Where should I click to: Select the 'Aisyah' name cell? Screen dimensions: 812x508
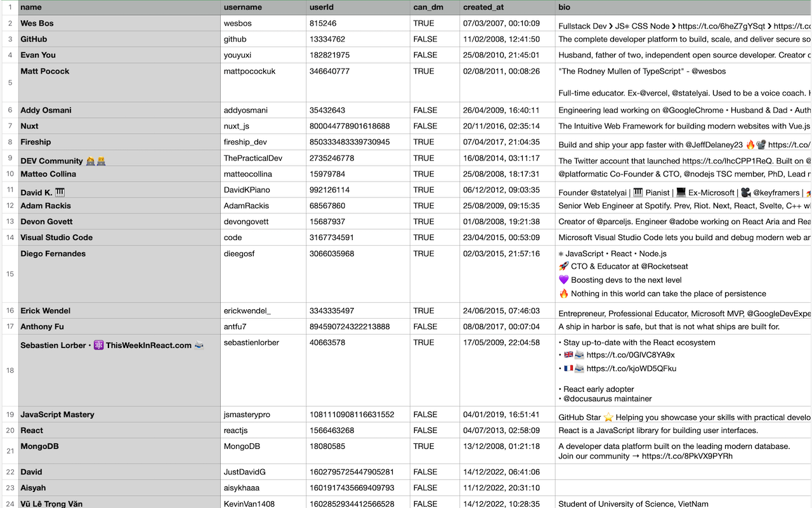pyautogui.click(x=119, y=488)
